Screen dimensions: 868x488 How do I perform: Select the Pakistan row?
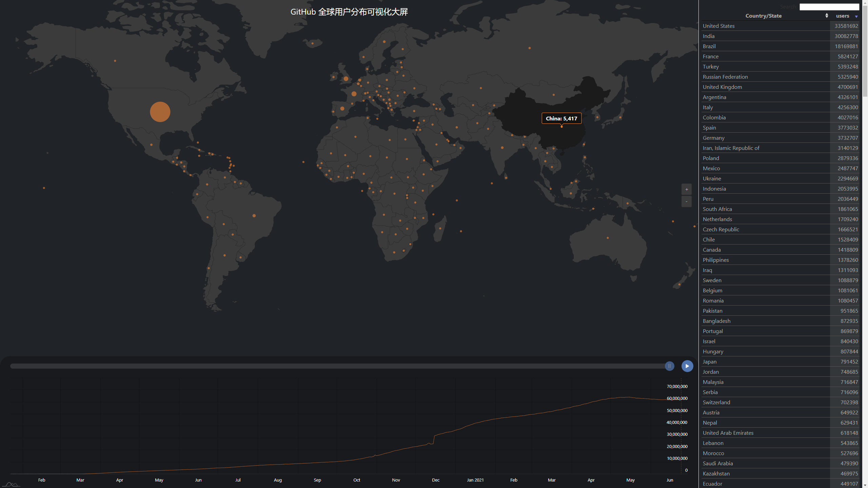click(x=780, y=311)
